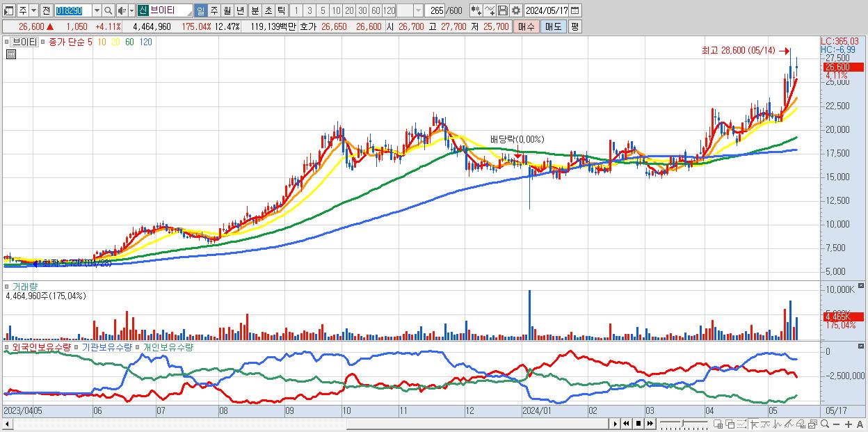This screenshot has height=432, width=868.
Task: Click the add line indicator icon
Action: (x=490, y=10)
